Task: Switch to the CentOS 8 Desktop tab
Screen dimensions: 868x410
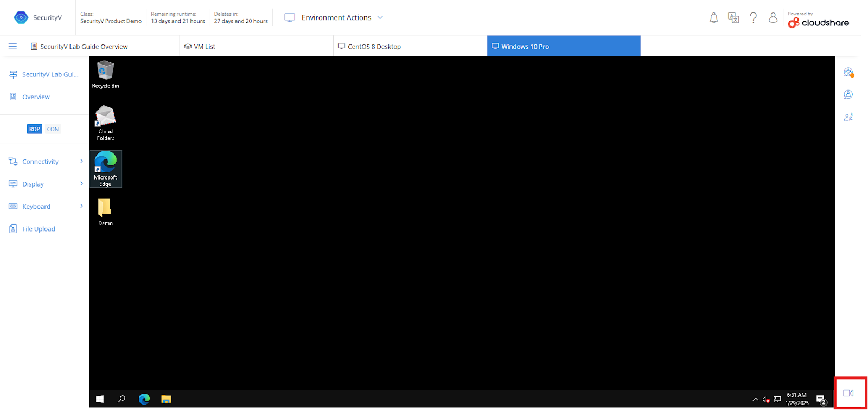Action: click(x=374, y=47)
